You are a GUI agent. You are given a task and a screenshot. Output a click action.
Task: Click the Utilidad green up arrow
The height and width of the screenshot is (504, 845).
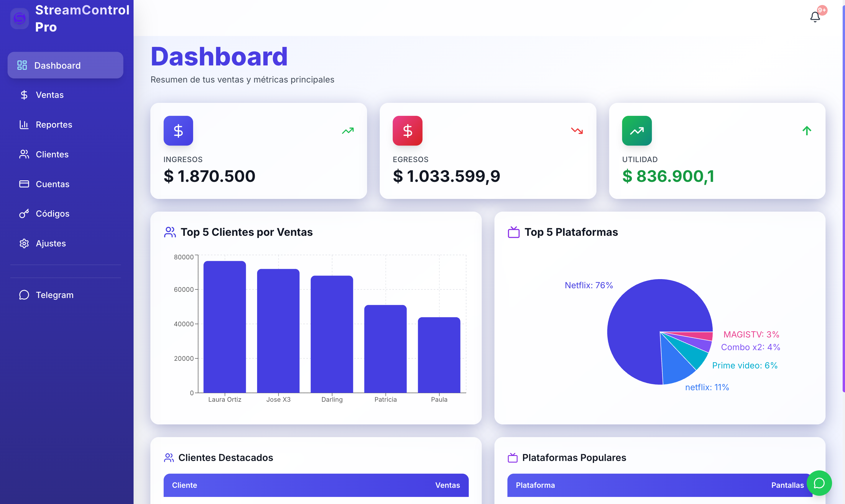click(x=807, y=131)
